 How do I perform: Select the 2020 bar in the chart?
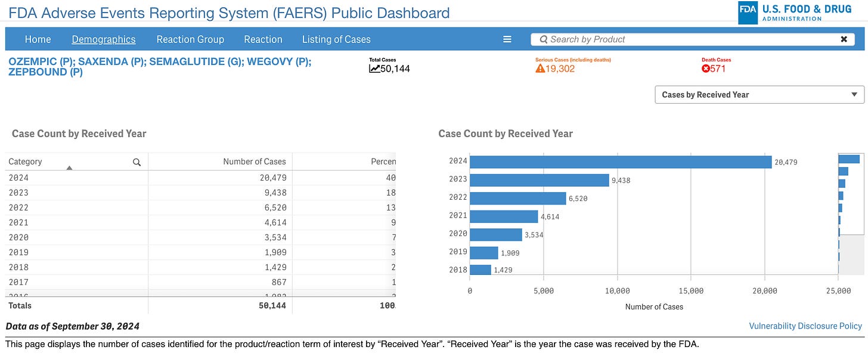tap(496, 234)
